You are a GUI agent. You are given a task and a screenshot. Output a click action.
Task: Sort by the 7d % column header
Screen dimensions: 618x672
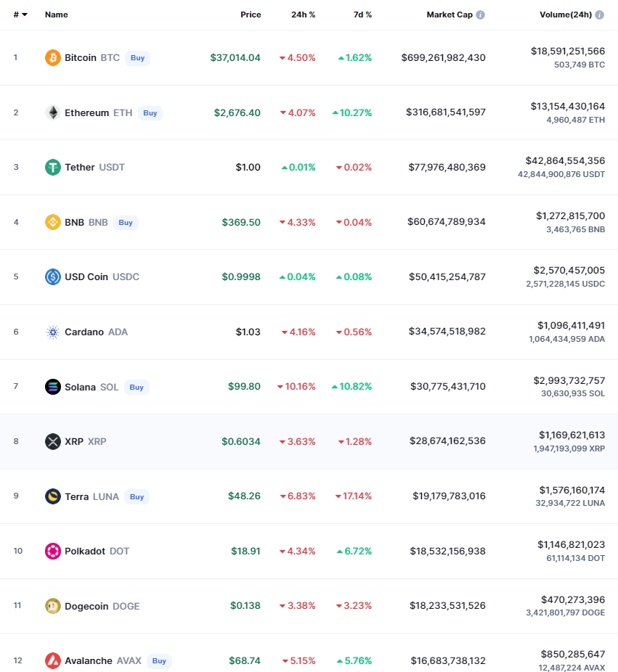tap(362, 15)
